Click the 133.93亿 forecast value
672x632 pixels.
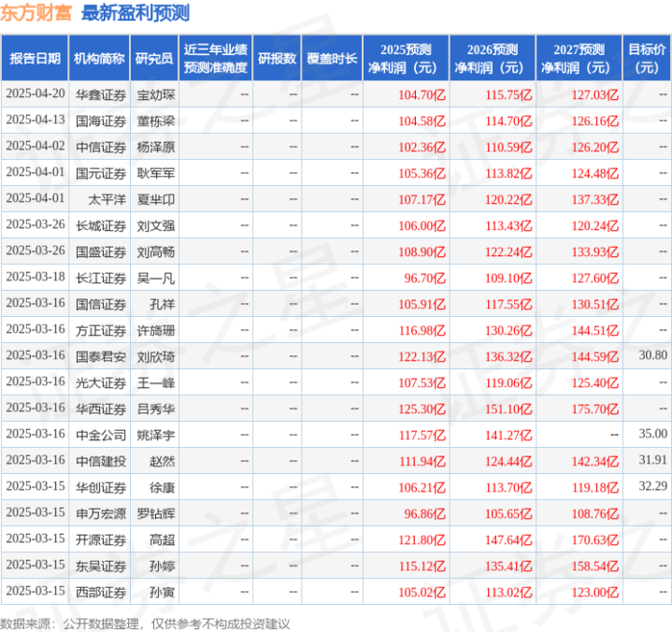coord(595,251)
